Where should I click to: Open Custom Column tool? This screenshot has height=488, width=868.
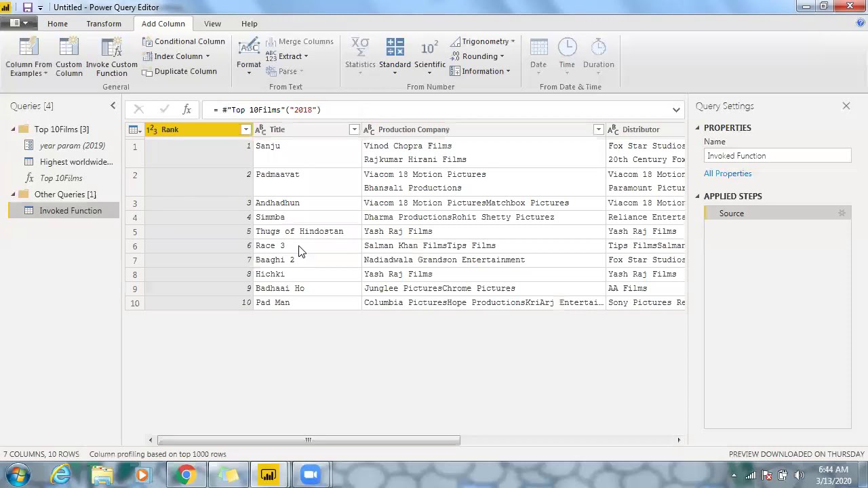[x=68, y=57]
